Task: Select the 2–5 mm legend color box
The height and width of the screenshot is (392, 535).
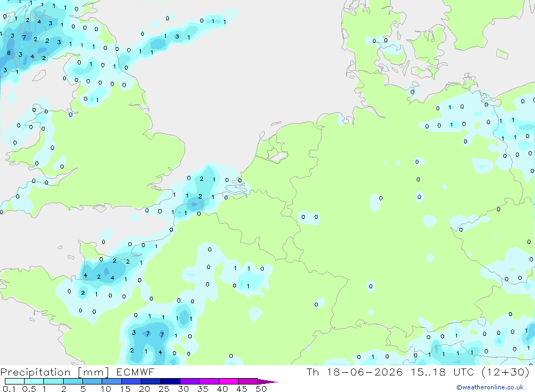Action: [73, 381]
